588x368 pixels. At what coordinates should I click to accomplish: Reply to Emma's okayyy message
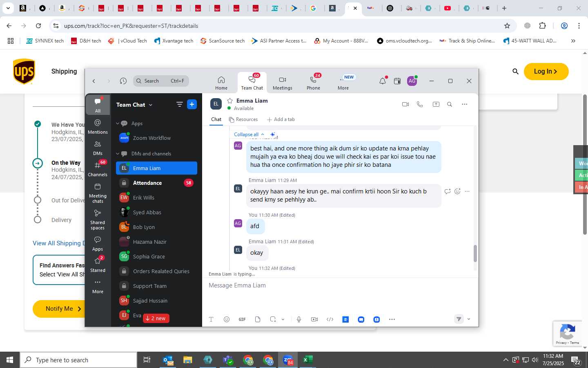click(448, 191)
